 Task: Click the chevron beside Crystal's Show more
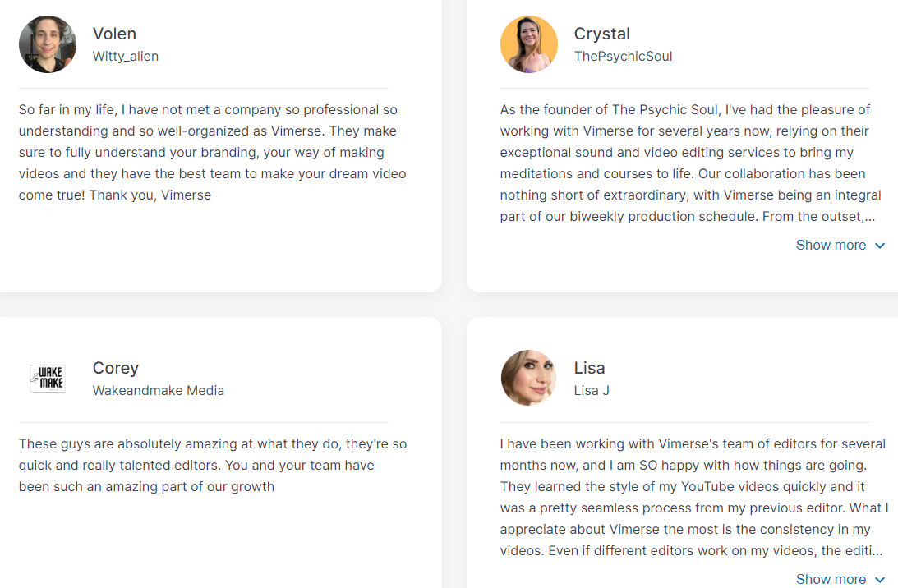[x=880, y=246]
